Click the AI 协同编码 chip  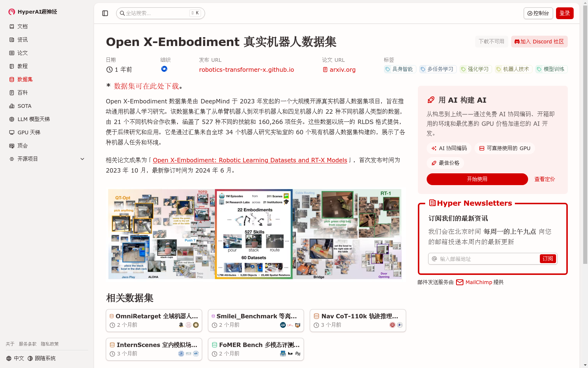[449, 148]
